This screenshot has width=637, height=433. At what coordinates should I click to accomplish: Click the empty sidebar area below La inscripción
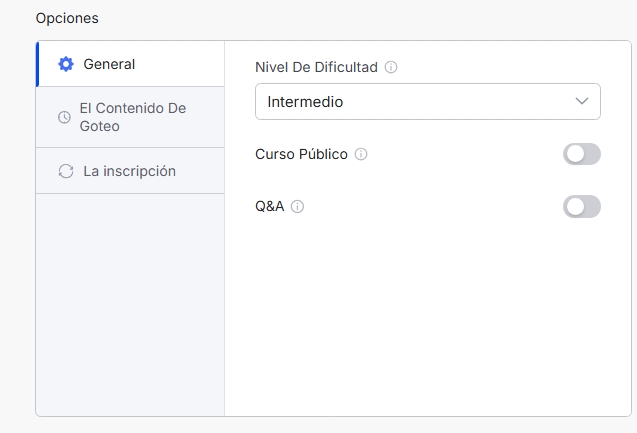[130, 305]
